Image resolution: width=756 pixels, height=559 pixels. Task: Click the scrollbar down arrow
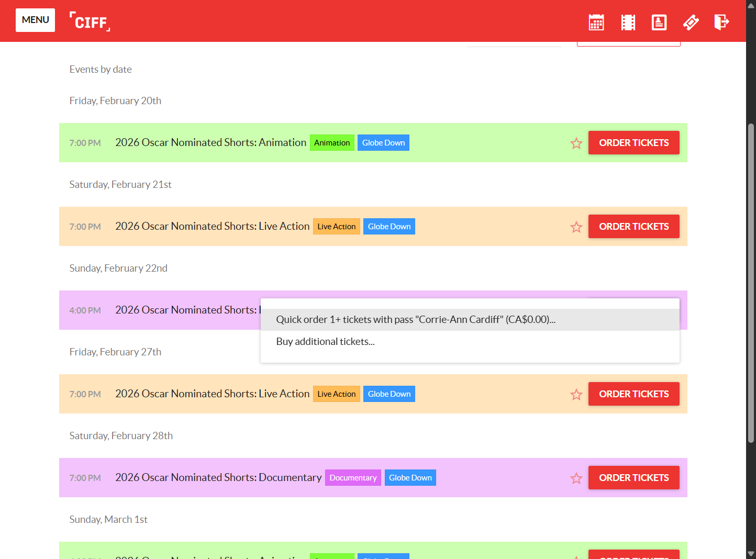point(751,554)
